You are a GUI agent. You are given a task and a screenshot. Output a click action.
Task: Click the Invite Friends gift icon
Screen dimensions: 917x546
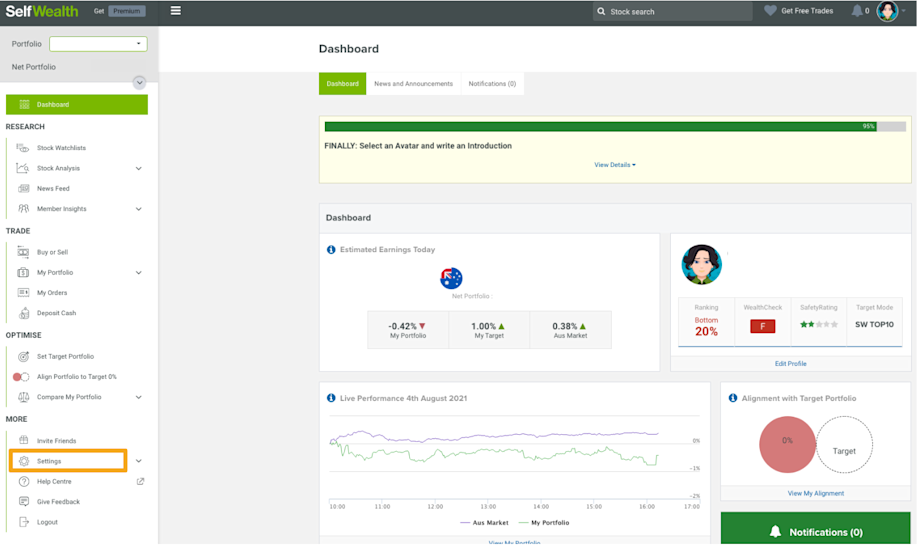pos(23,440)
